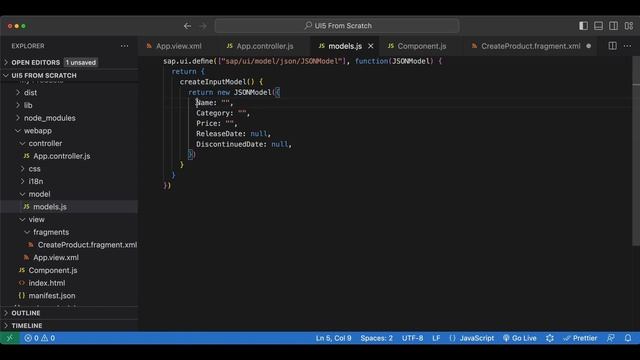Viewport: 640px width, 360px height.
Task: Open the notifications bell
Action: (x=628, y=338)
